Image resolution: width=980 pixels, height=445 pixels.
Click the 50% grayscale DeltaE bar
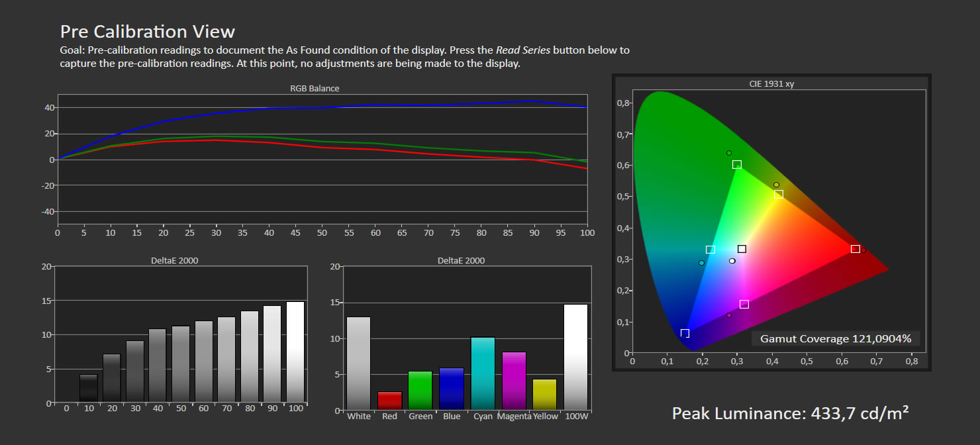181,364
